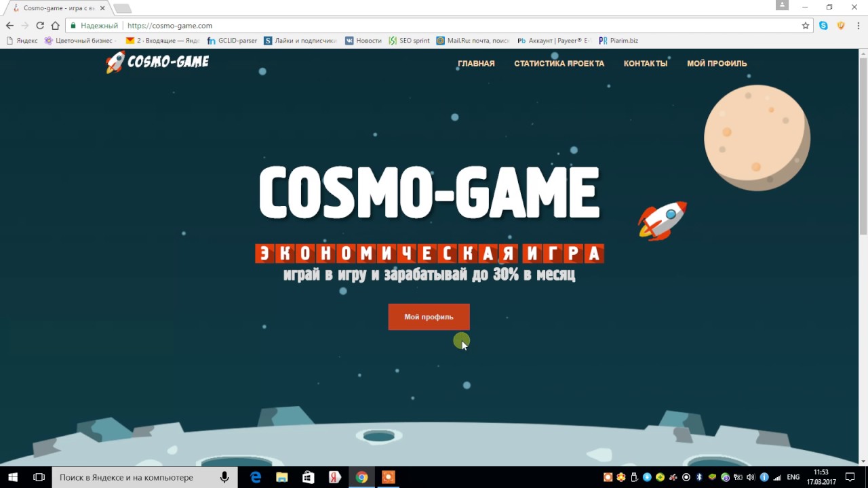The width and height of the screenshot is (868, 488).
Task: Open the Цветочный бизнес bookmark
Action: [x=80, y=41]
